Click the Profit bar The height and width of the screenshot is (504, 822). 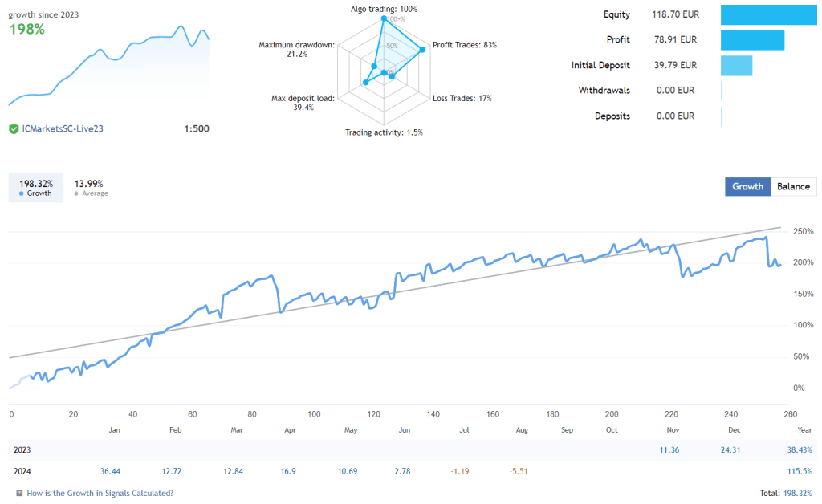coord(752,40)
